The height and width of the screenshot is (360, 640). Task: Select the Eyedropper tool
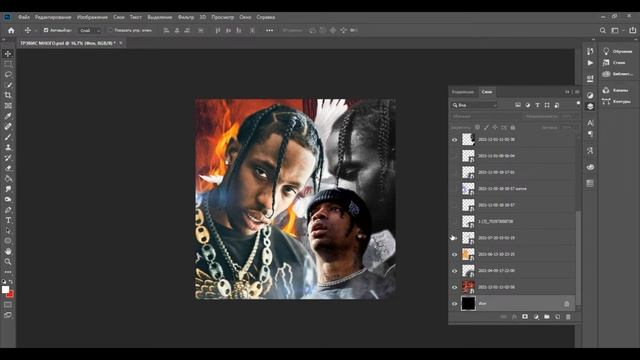pos(8,116)
